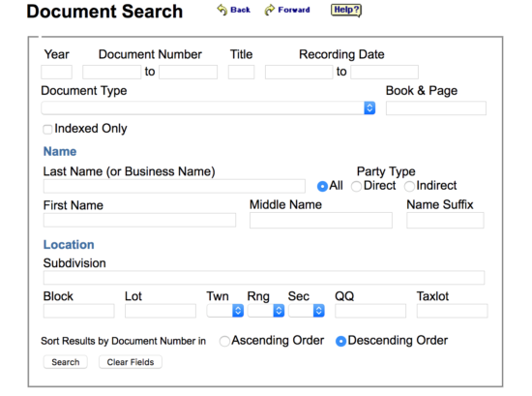Click the Forward arrow icon
The image size is (532, 396).
(x=270, y=10)
